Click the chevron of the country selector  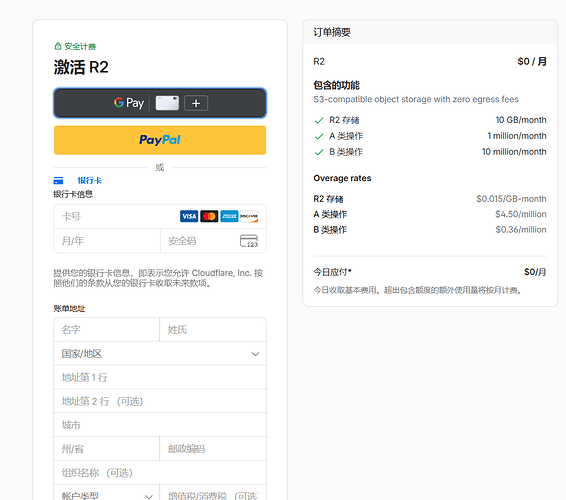point(255,354)
